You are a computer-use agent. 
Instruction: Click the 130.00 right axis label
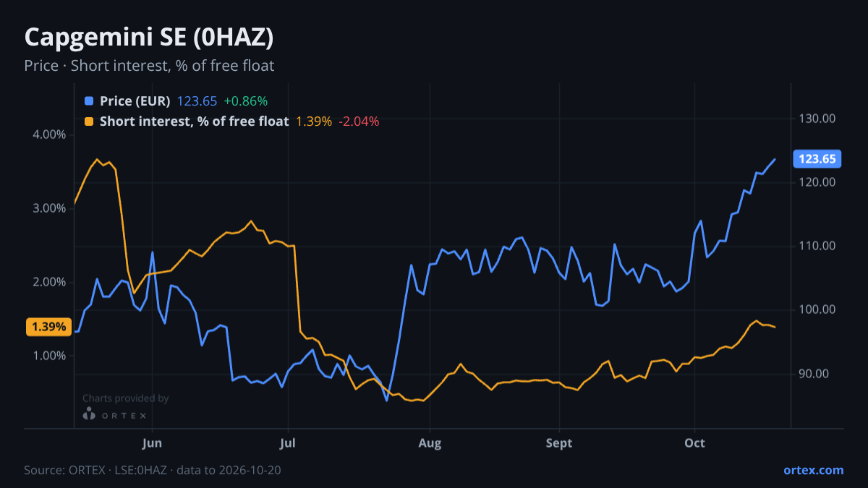[x=817, y=119]
